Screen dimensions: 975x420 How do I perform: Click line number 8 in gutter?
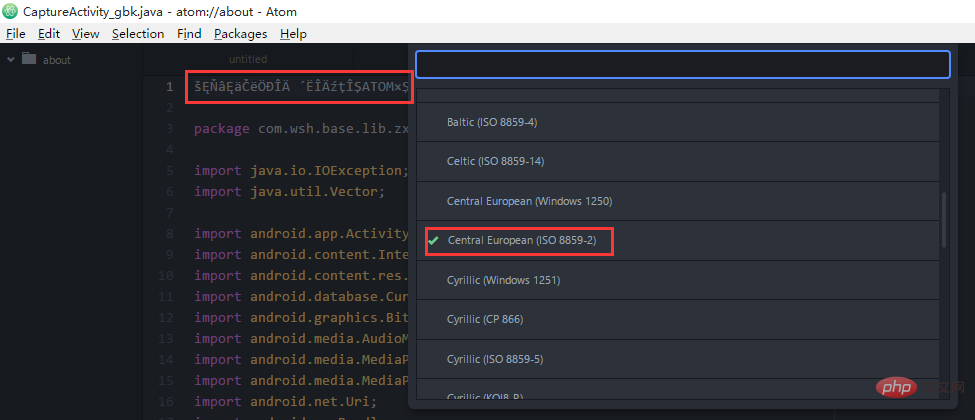click(169, 233)
